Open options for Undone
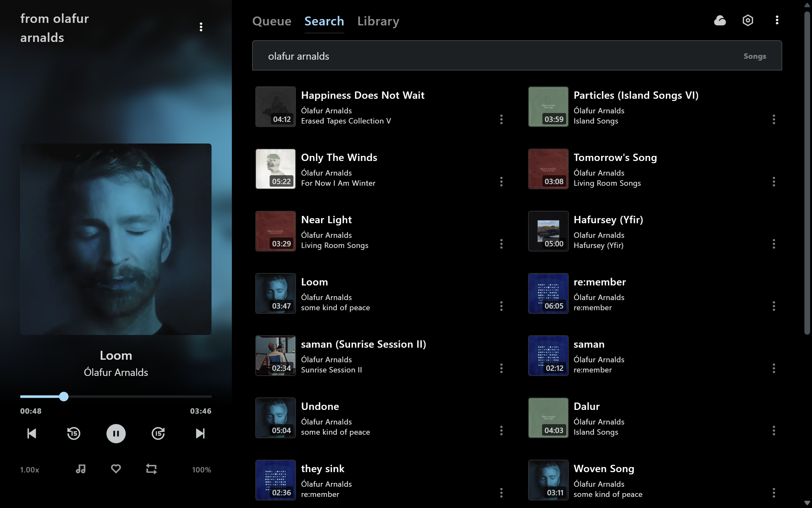The height and width of the screenshot is (508, 812). [501, 431]
